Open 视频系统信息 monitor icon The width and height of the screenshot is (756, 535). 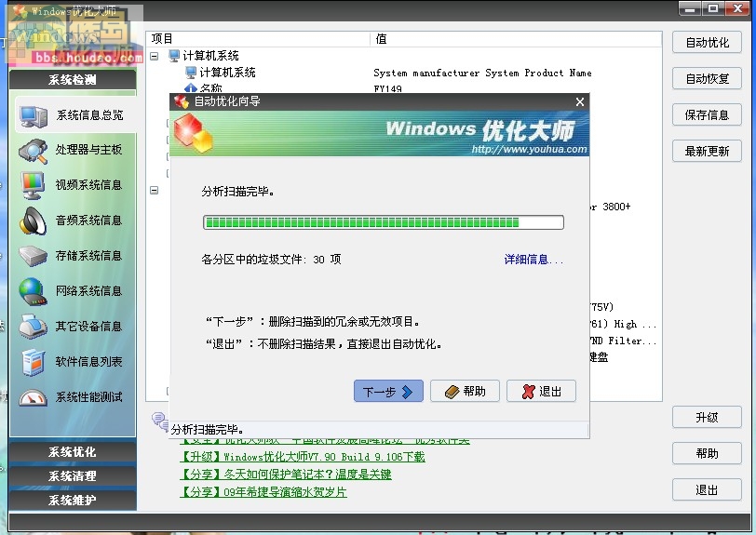coord(33,185)
